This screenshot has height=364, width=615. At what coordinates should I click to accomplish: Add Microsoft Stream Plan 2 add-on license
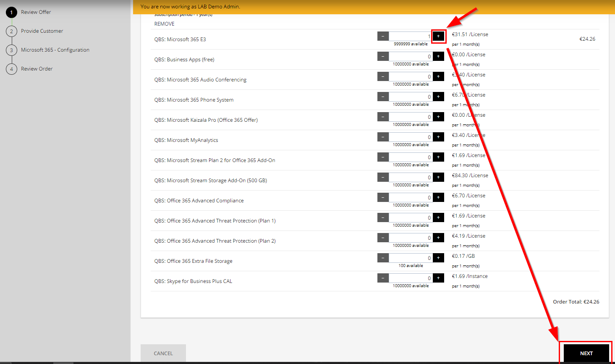coord(438,157)
